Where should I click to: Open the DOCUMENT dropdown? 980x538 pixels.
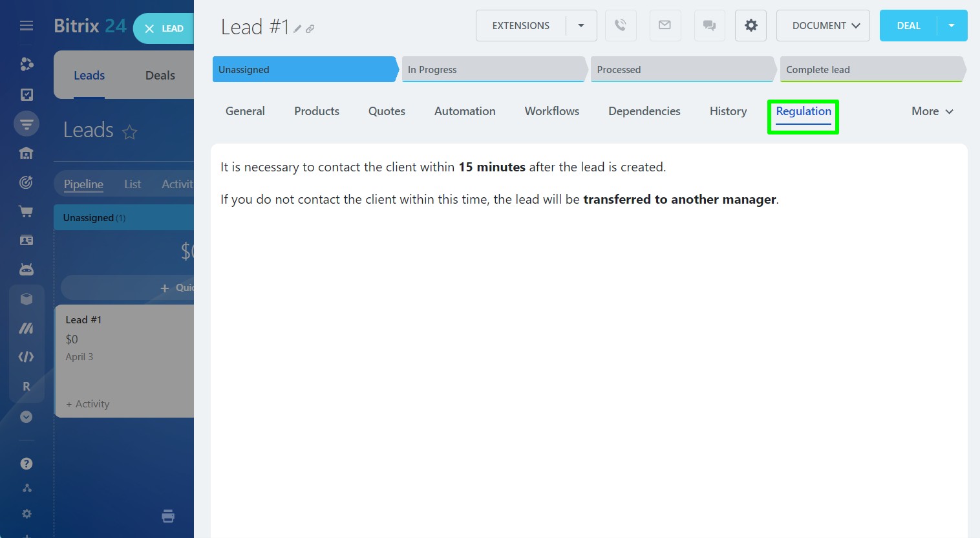click(822, 26)
